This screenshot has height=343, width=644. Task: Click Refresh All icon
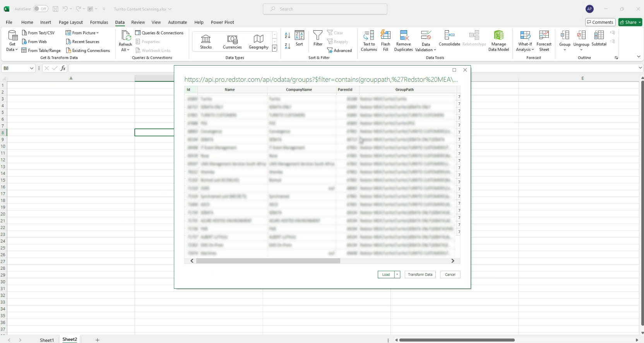click(x=126, y=36)
